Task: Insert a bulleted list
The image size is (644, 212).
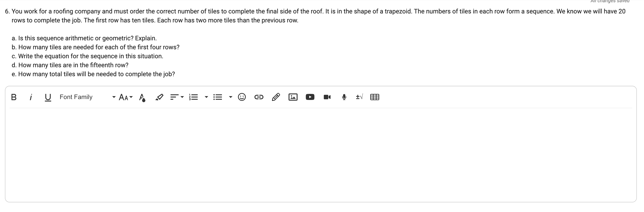Action: pos(218,97)
